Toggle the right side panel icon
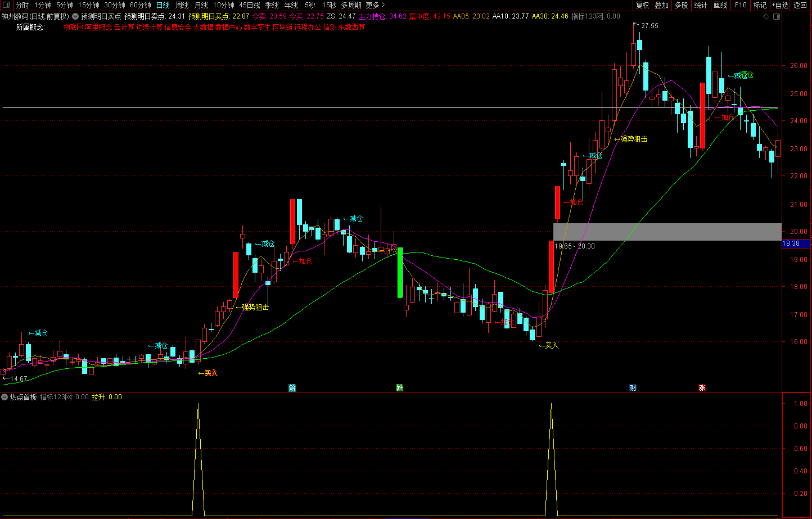Screen dimensions: 812x519 pyautogui.click(x=777, y=16)
